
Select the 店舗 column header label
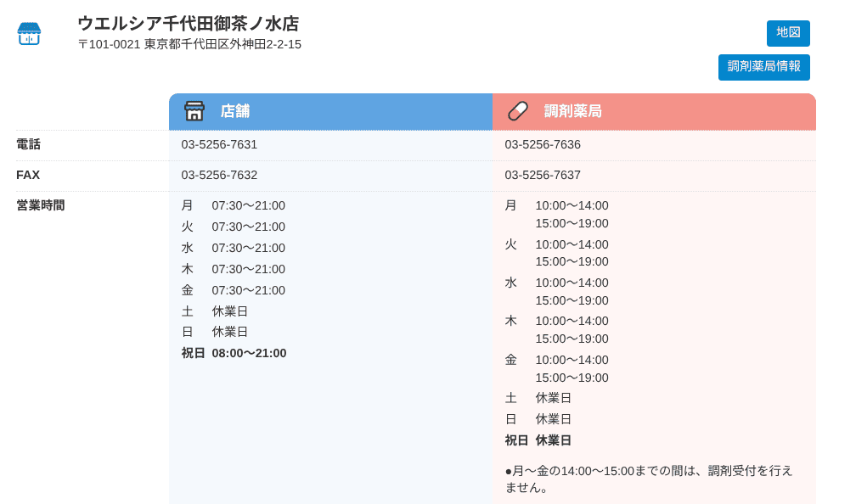[x=234, y=111]
